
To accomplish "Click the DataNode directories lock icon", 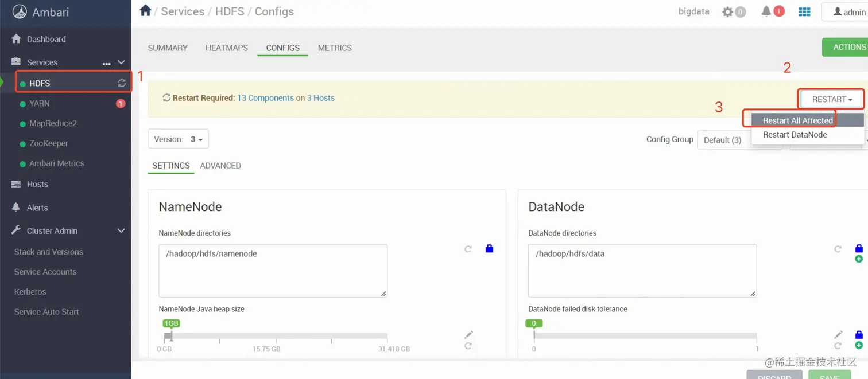I will coord(859,248).
